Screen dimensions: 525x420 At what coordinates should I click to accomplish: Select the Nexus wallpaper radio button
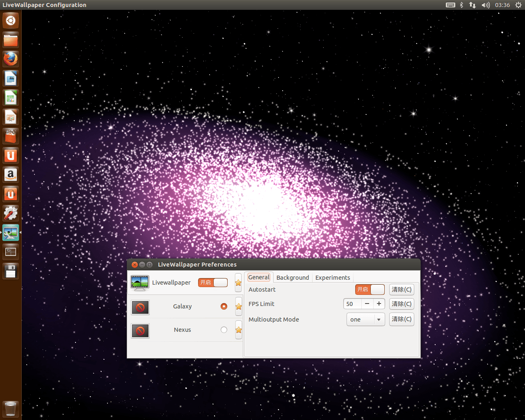point(224,329)
